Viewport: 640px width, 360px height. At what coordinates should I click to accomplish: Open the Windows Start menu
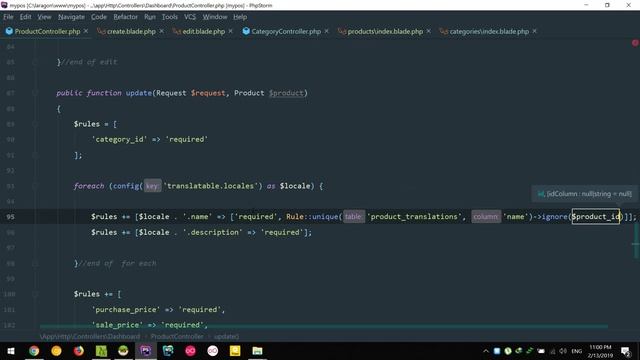point(11,351)
